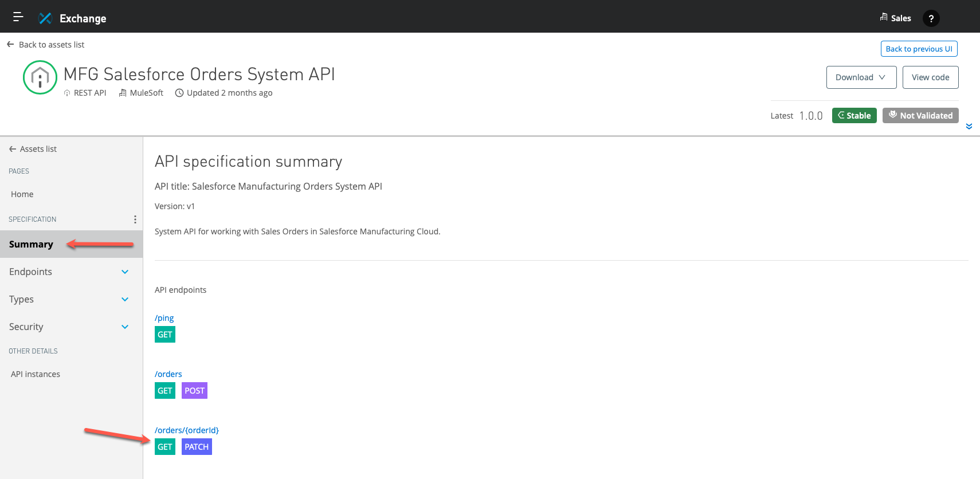The image size is (980, 479).
Task: Click the Stable lifecycle badge
Action: (854, 115)
